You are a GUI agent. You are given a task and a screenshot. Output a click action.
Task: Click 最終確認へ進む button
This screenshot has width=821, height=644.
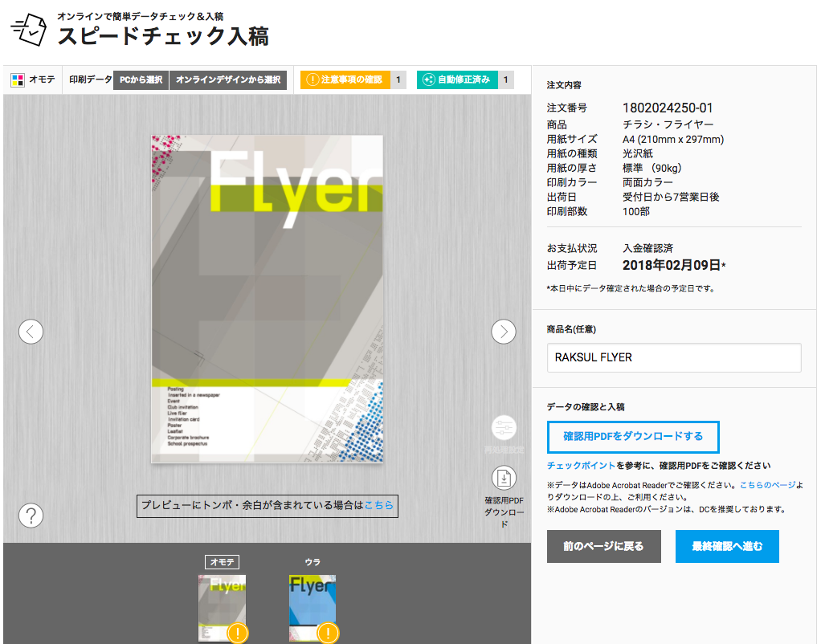point(727,546)
